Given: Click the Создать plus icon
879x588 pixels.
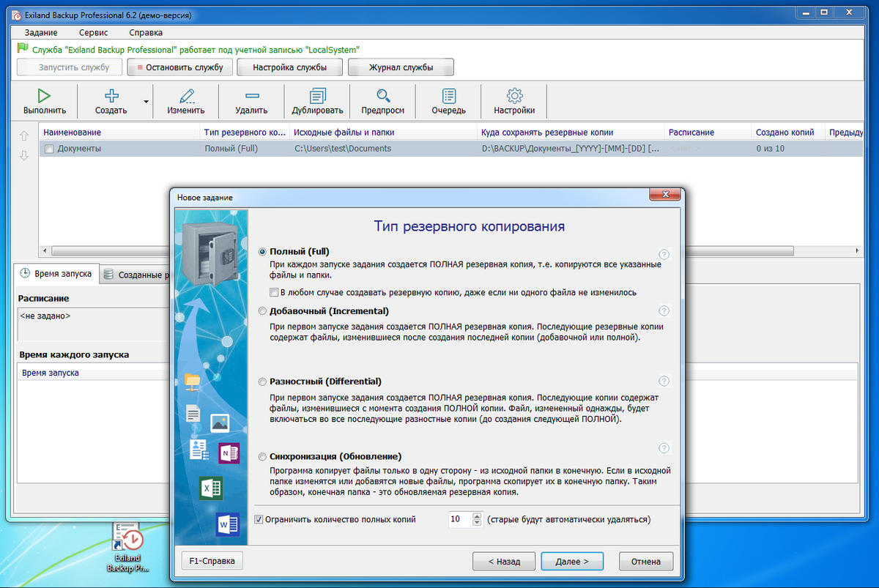Looking at the screenshot, I should pyautogui.click(x=111, y=95).
